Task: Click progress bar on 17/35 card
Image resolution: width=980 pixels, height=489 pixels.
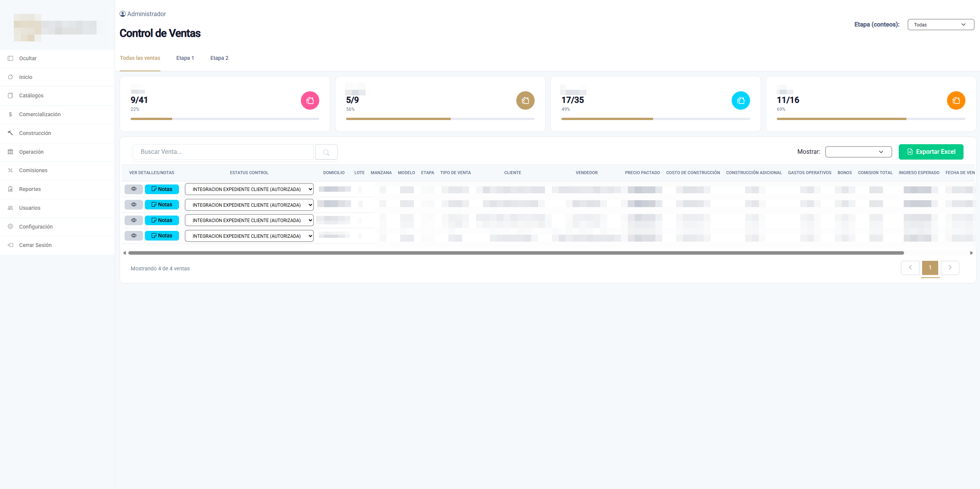Action: click(656, 119)
